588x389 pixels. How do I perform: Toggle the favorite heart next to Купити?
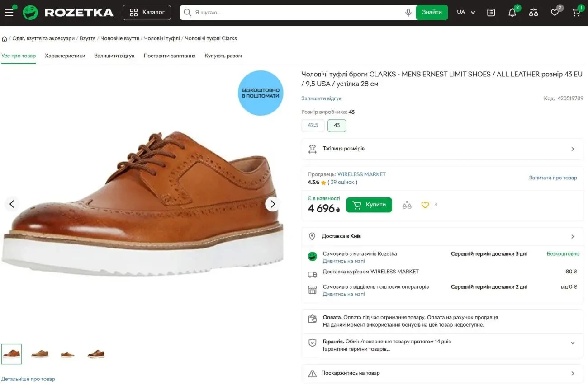[x=425, y=204]
